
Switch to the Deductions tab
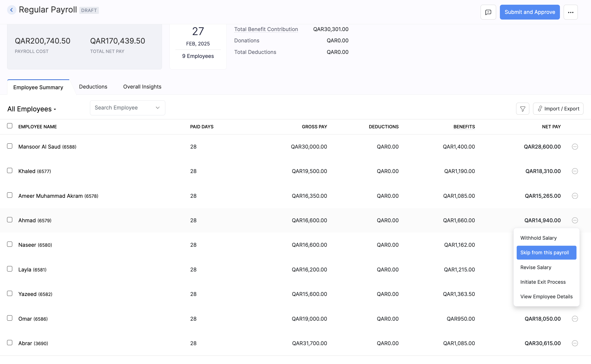[x=93, y=87]
